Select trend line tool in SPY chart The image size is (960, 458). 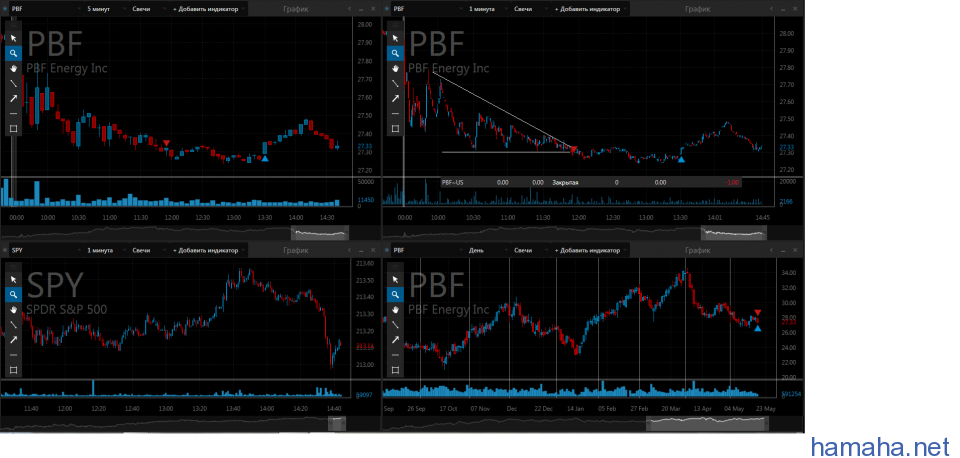click(x=13, y=325)
